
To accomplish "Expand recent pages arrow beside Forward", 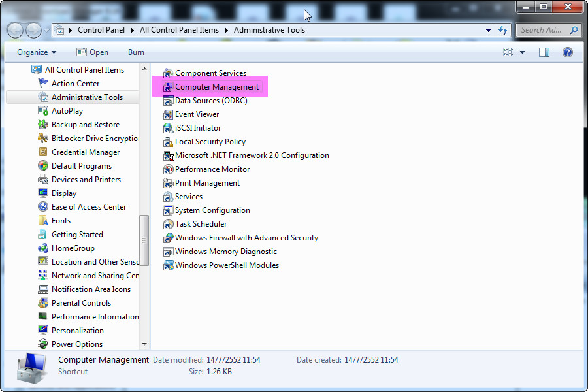I will coord(46,31).
